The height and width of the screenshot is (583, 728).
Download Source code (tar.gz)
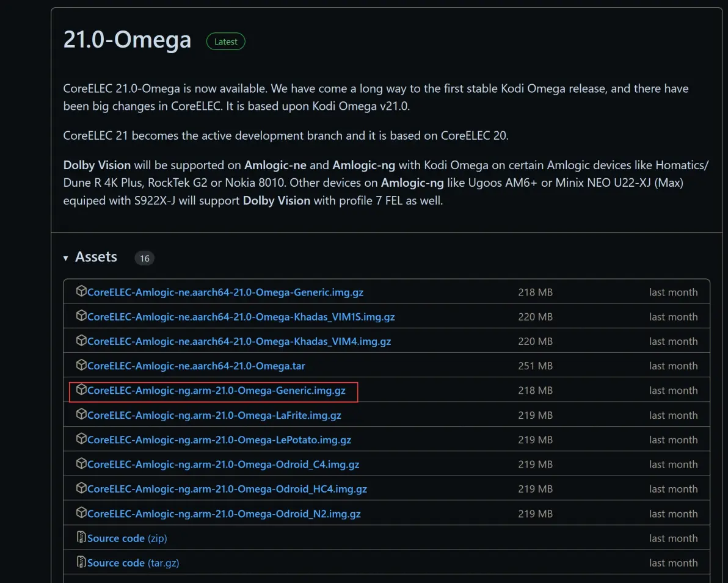pos(133,563)
